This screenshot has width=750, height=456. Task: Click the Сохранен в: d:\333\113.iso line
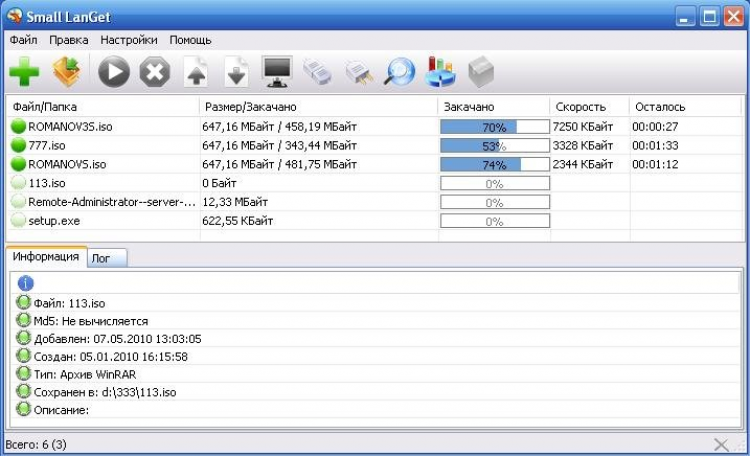(105, 392)
